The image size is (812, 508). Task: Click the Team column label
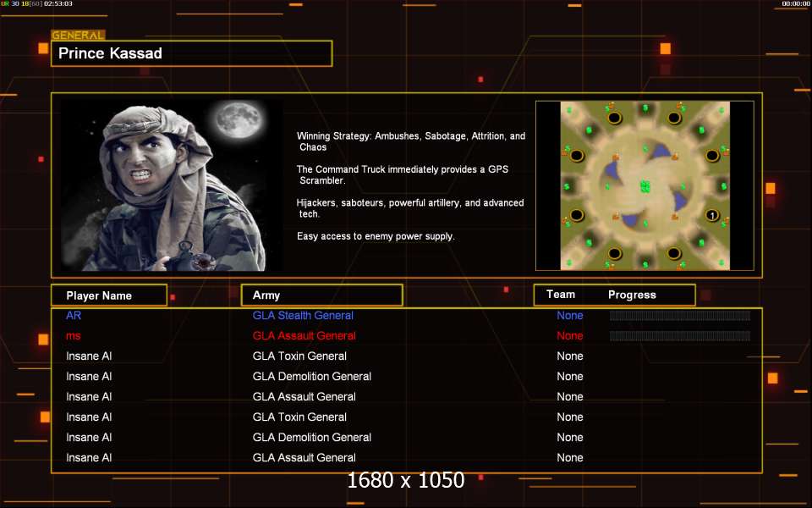coord(560,295)
